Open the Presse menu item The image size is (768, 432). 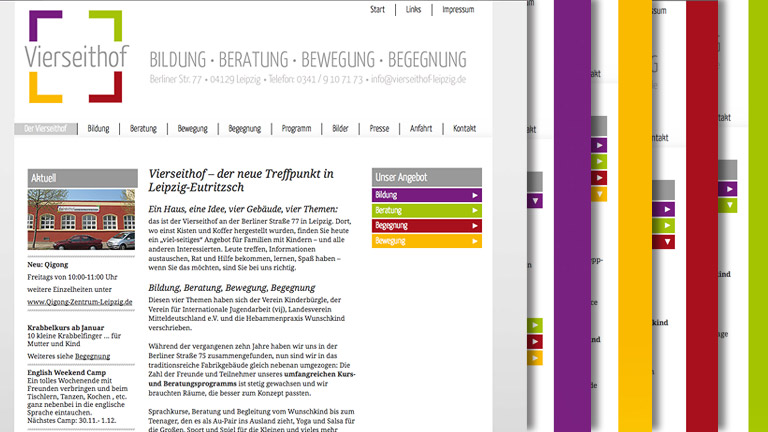[379, 129]
